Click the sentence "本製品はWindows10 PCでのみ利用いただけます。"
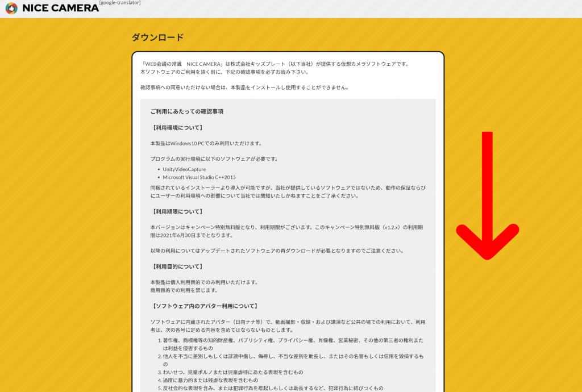Screen dimensions: 582x392 [206, 143]
